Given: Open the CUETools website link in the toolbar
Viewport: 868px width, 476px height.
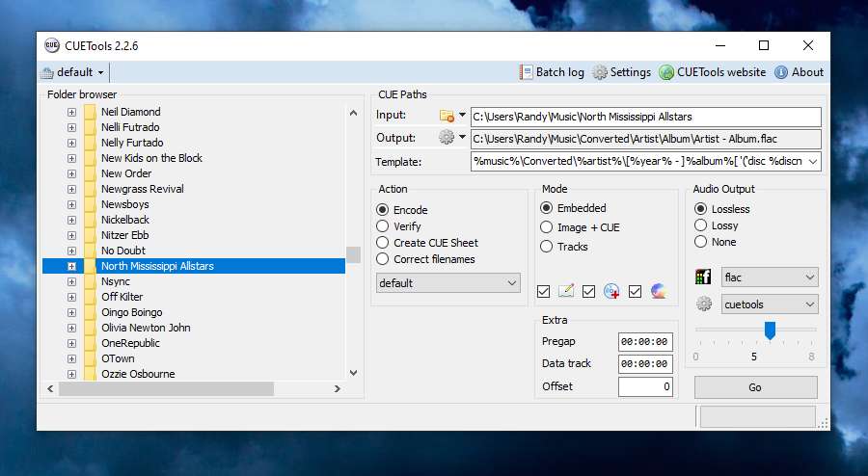Looking at the screenshot, I should (x=712, y=72).
